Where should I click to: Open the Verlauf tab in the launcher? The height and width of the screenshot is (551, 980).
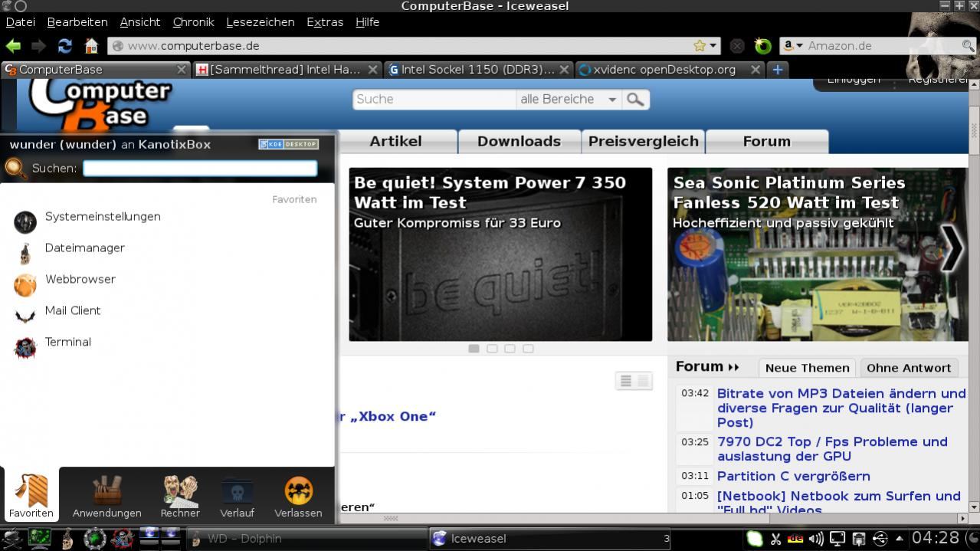pyautogui.click(x=238, y=496)
